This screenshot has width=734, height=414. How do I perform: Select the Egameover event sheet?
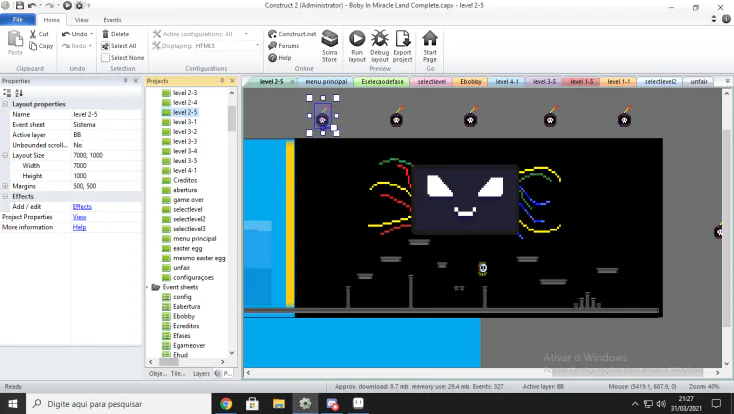189,345
